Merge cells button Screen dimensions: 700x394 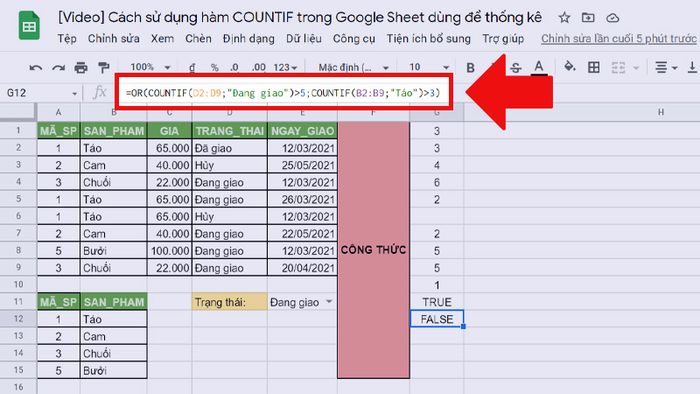click(618, 68)
